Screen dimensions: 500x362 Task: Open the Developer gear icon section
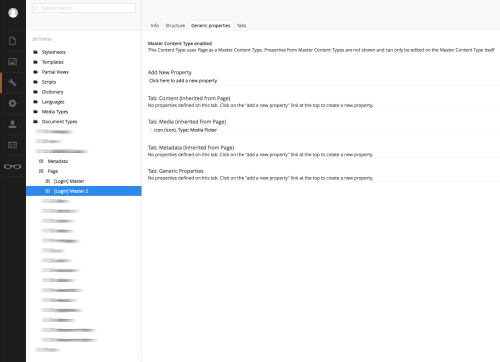point(12,103)
